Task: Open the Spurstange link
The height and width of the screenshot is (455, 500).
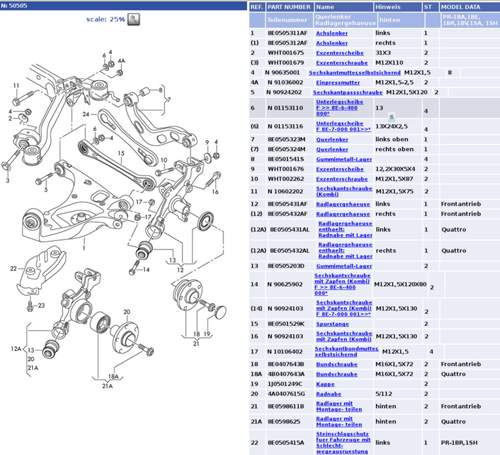Action: coord(332,324)
